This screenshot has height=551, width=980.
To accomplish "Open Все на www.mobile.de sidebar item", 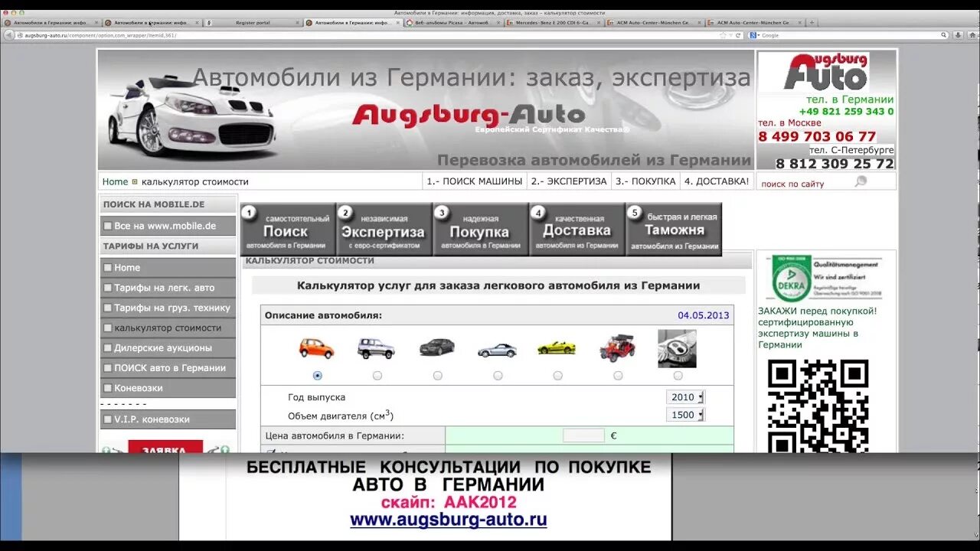I will click(x=168, y=226).
